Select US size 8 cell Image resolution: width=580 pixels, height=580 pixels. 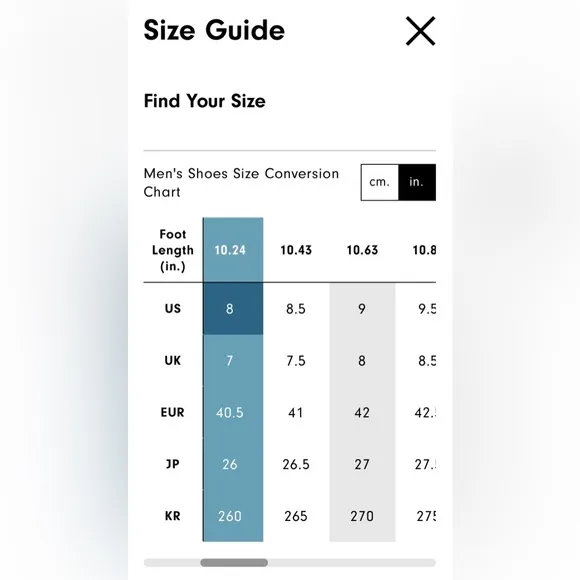pyautogui.click(x=233, y=309)
